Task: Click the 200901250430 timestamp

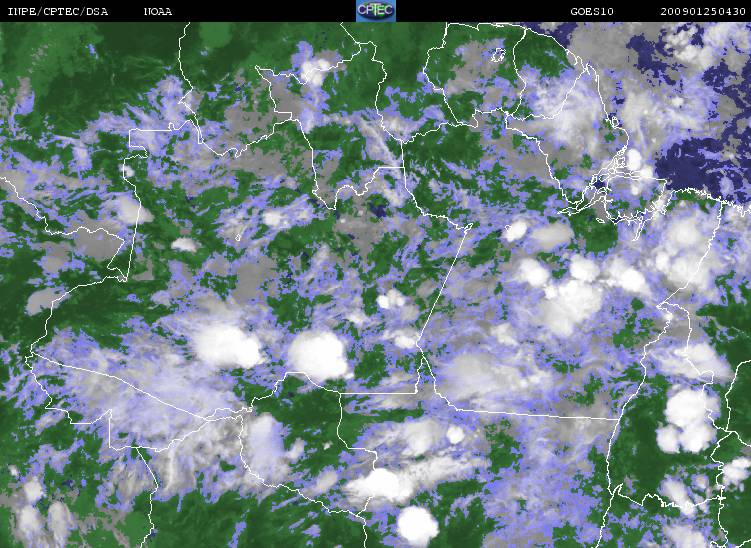Action: (x=703, y=11)
